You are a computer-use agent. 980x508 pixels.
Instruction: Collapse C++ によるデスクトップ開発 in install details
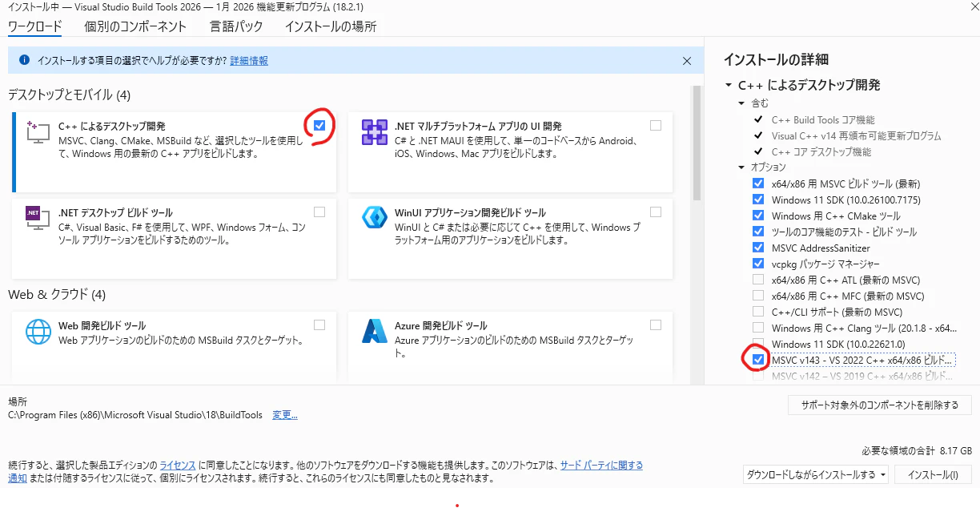[x=729, y=85]
